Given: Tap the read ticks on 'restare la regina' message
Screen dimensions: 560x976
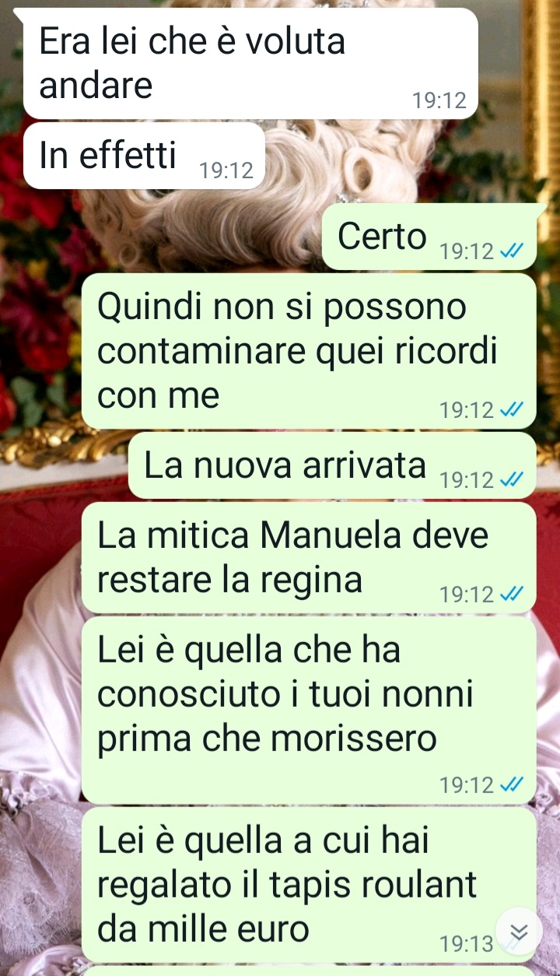Looking at the screenshot, I should click(x=513, y=595).
